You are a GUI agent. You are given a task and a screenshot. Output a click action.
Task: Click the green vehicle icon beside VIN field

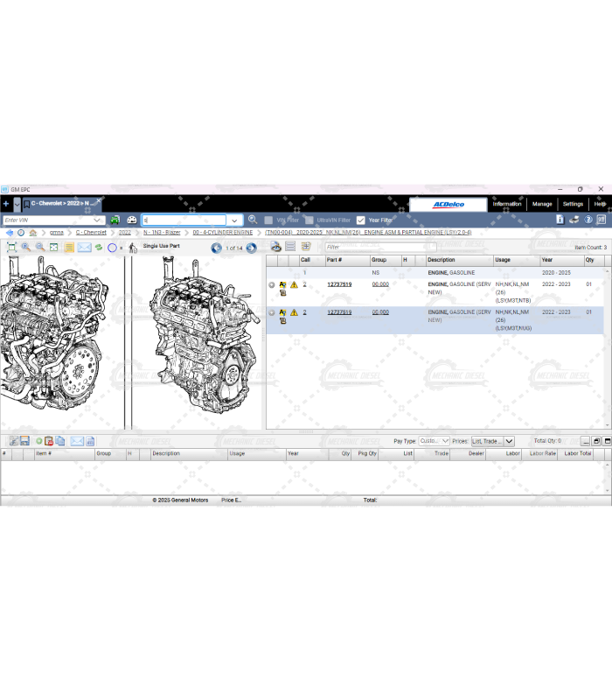[x=115, y=220]
